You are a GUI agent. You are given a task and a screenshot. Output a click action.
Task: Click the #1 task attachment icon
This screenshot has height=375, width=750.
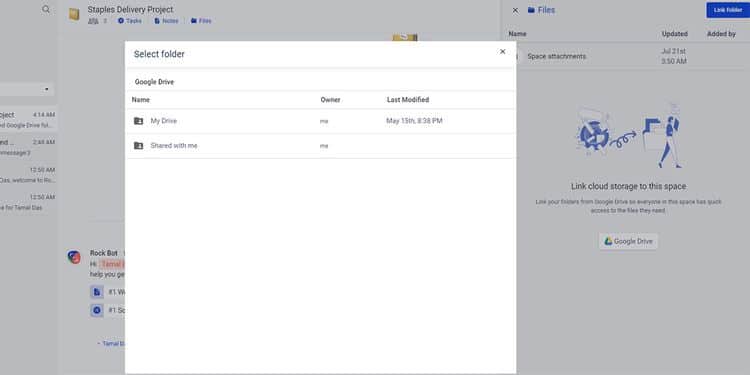97,310
